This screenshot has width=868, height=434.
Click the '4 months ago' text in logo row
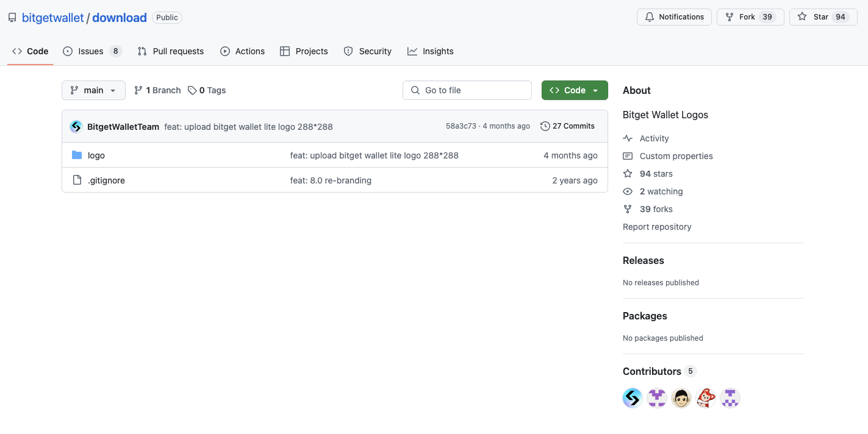coord(570,155)
